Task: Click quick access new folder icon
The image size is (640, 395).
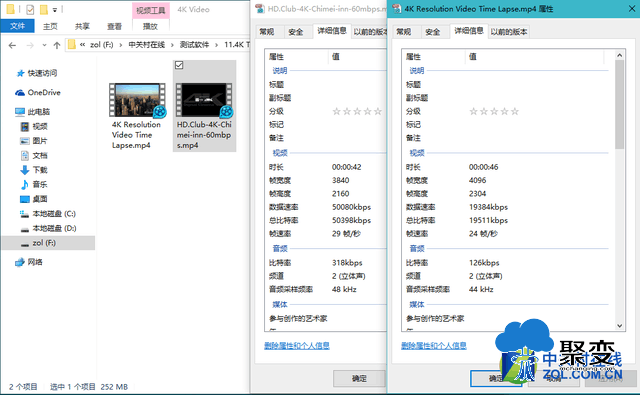Action: tap(44, 9)
